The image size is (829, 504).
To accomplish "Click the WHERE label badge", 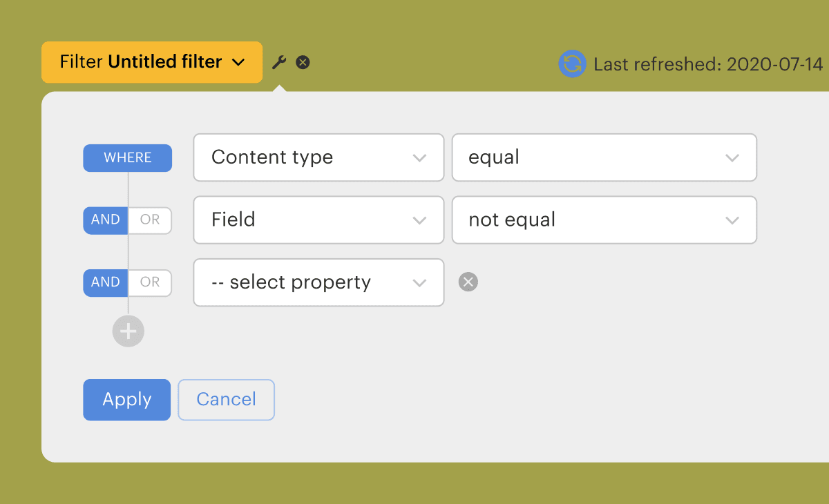I will (127, 158).
